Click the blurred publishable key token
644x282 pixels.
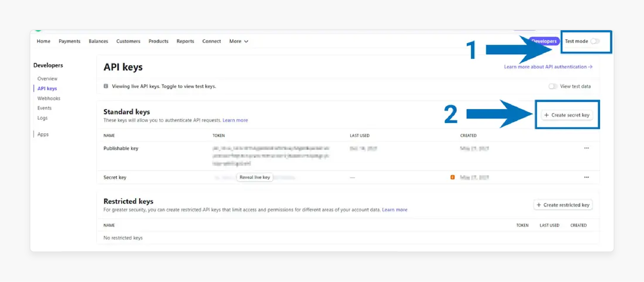271,156
